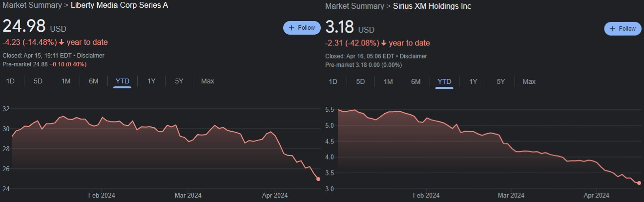The image size is (644, 202).
Task: Click the Sirius XM chart endpoint dot
Action: pos(639,183)
